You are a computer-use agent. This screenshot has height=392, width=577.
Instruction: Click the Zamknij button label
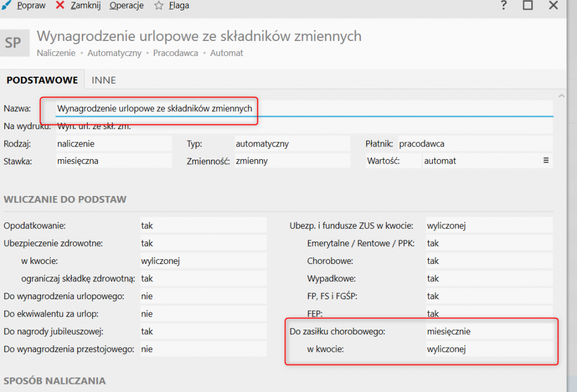click(x=85, y=6)
